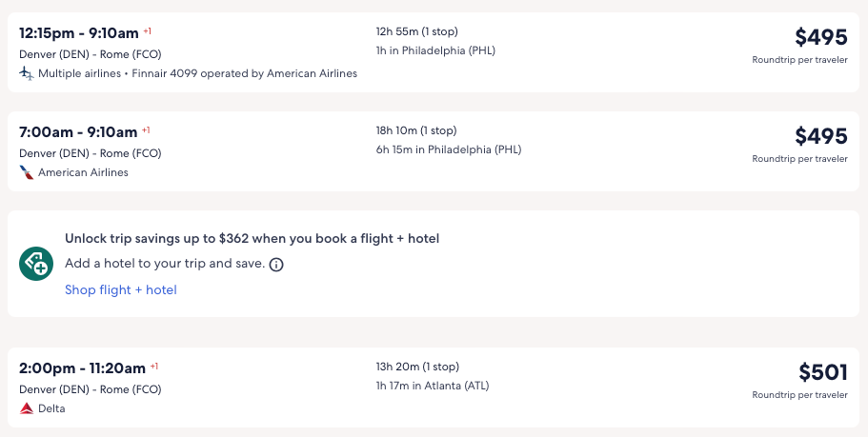The width and height of the screenshot is (868, 437).
Task: Click the 1h in Philadelphia (PHL) layover text
Action: [435, 50]
